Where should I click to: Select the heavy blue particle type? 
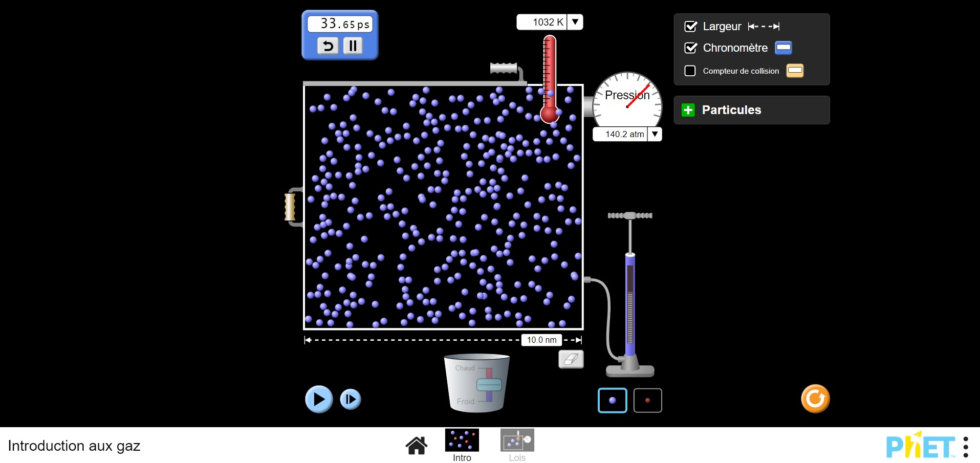[x=613, y=401]
